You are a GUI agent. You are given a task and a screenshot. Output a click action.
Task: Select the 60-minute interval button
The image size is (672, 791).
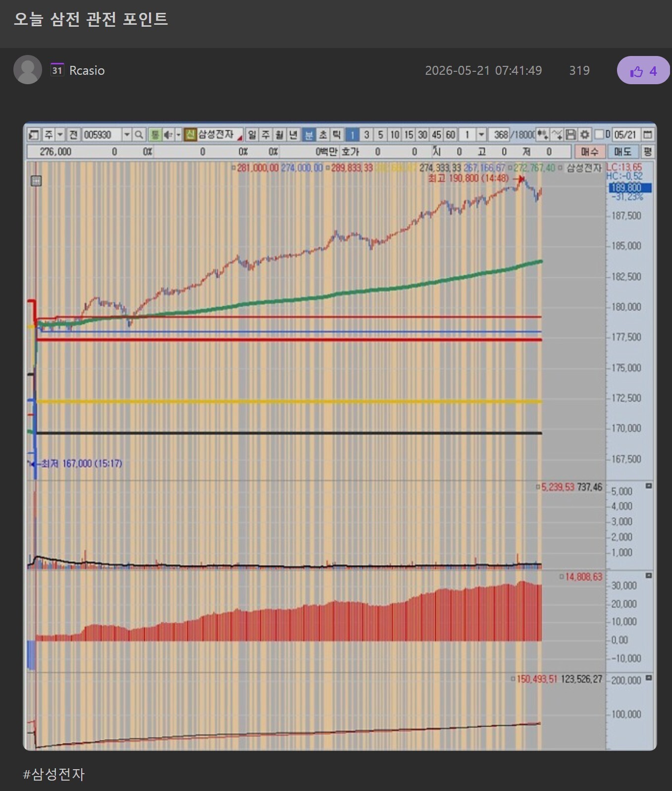[x=450, y=135]
